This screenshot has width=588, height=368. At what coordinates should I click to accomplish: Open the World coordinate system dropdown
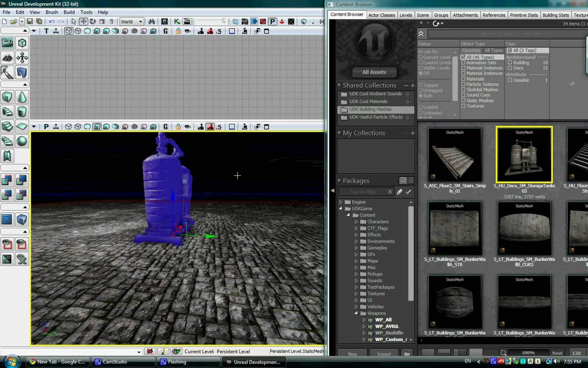[131, 22]
